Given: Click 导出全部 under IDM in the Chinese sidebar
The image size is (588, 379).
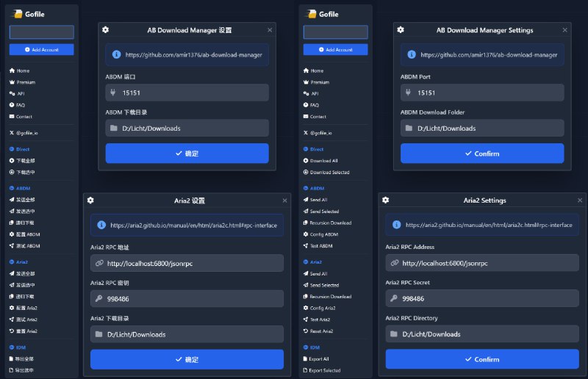Looking at the screenshot, I should tap(21, 358).
